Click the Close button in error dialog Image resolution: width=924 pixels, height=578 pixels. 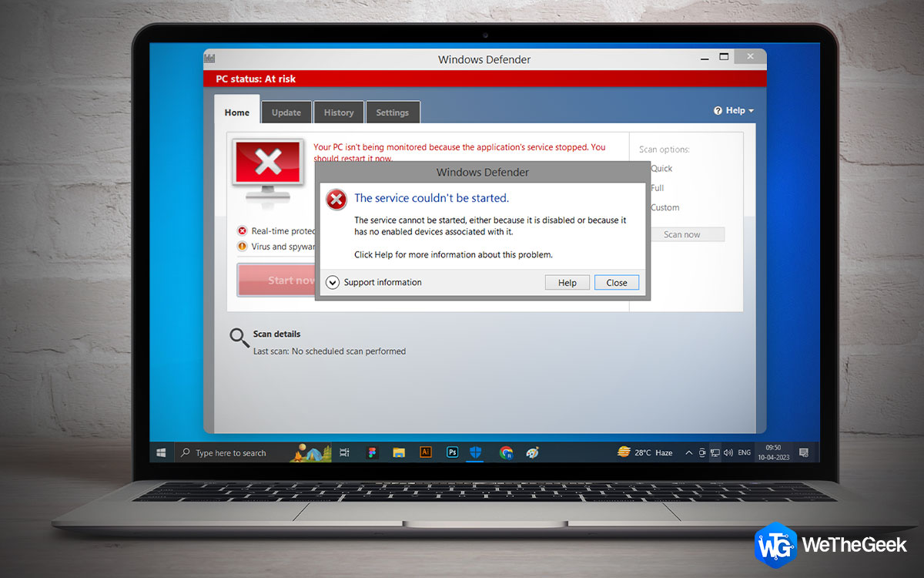617,283
